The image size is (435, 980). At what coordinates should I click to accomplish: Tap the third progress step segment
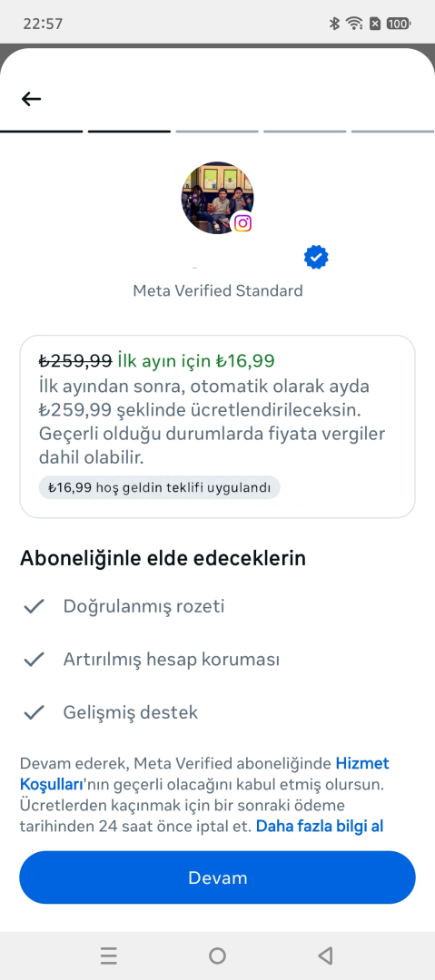tap(216, 132)
